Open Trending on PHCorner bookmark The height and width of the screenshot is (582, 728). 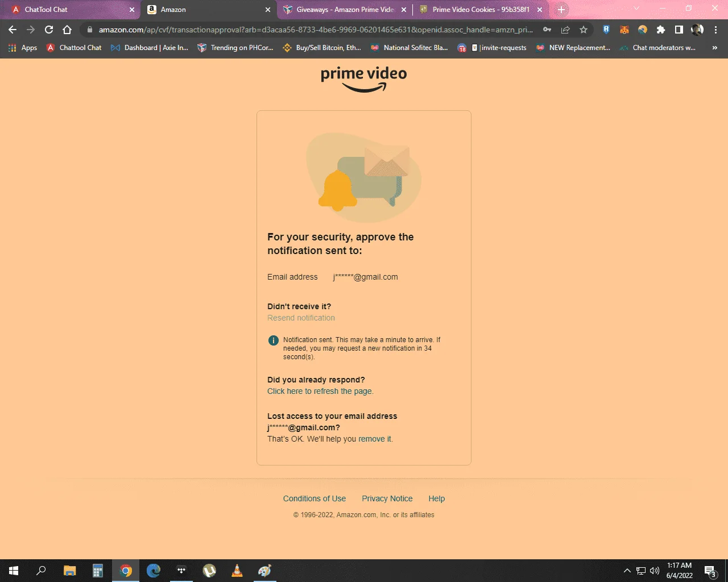[x=235, y=48]
